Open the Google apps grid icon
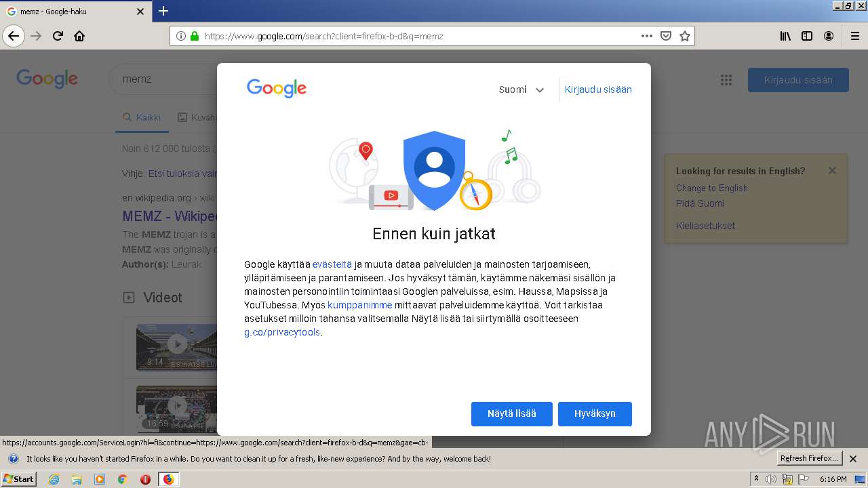868x488 pixels. 726,80
